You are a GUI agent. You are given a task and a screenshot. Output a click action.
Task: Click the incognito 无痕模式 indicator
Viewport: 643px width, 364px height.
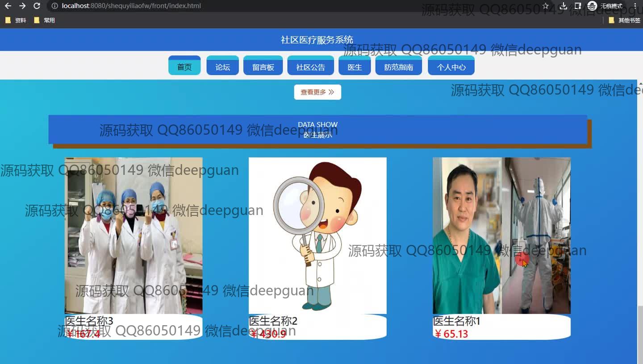(605, 6)
